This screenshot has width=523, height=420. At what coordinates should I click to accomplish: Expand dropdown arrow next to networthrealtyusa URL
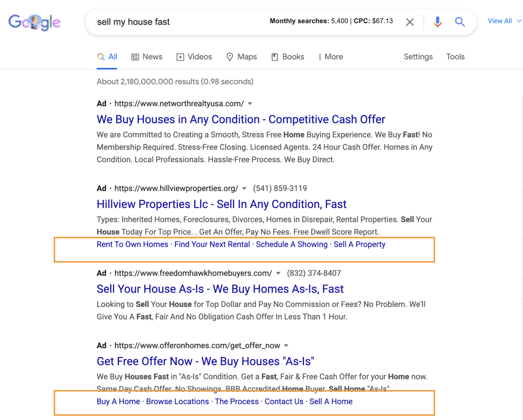coord(250,104)
